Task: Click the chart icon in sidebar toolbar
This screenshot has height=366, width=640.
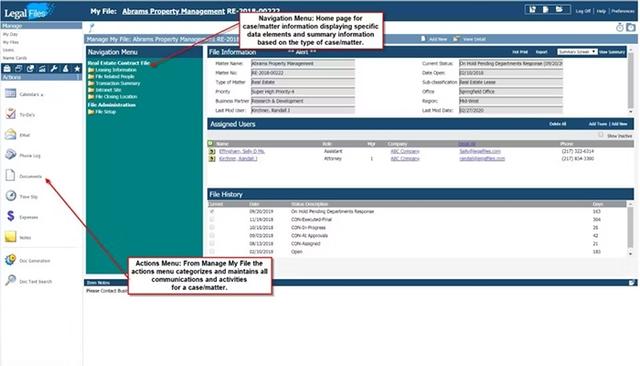Action: coord(42,69)
